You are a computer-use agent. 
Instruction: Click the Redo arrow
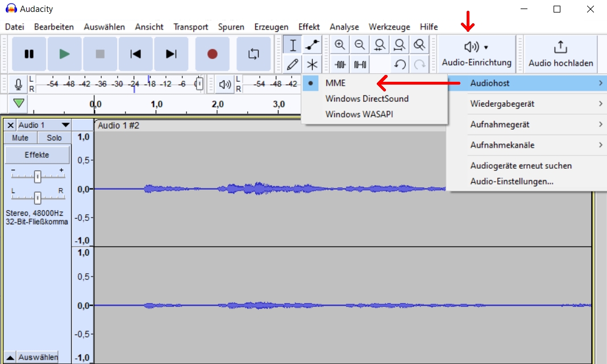tap(419, 64)
